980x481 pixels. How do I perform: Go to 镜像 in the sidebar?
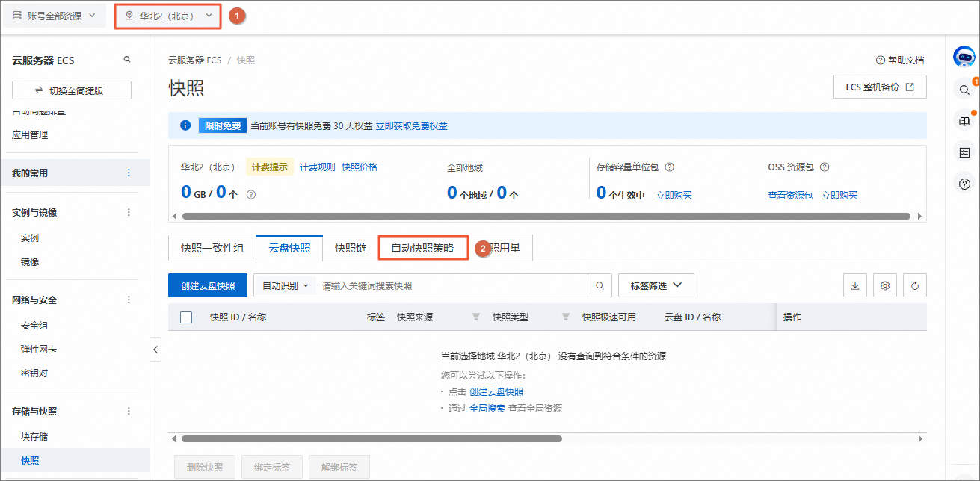point(30,262)
